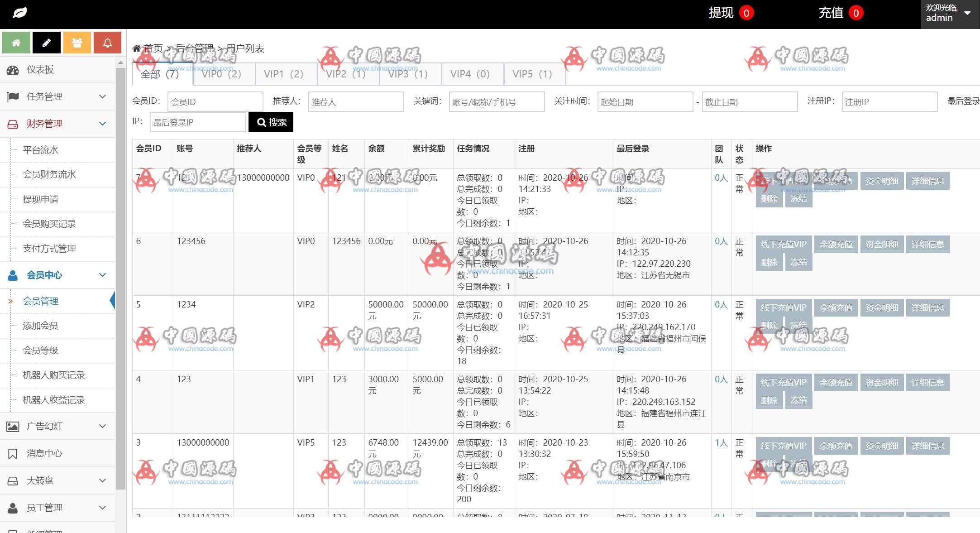Click the breadcrumb home icon beside 首页
Image resolution: width=980 pixels, height=533 pixels.
click(137, 48)
